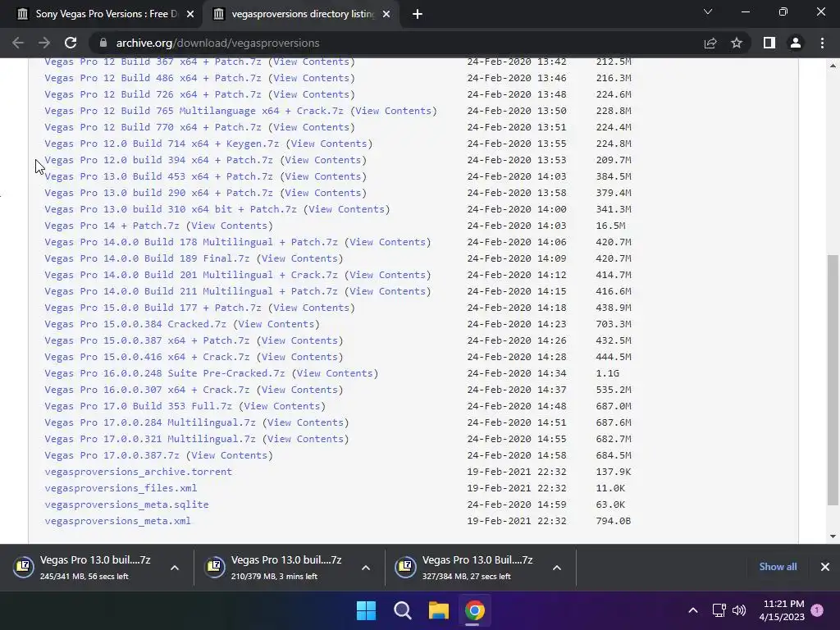840x630 pixels.
Task: Click the scrollbar up arrow
Action: 833,66
